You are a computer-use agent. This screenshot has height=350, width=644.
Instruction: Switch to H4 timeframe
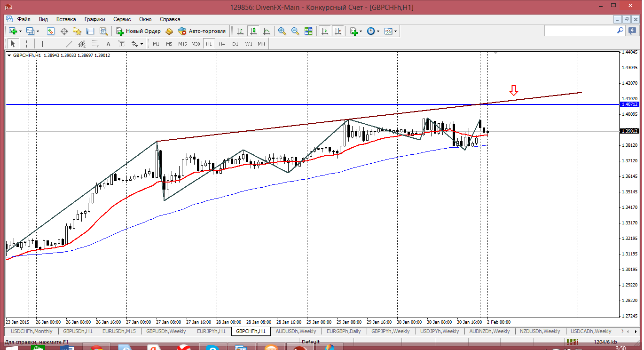tap(222, 44)
